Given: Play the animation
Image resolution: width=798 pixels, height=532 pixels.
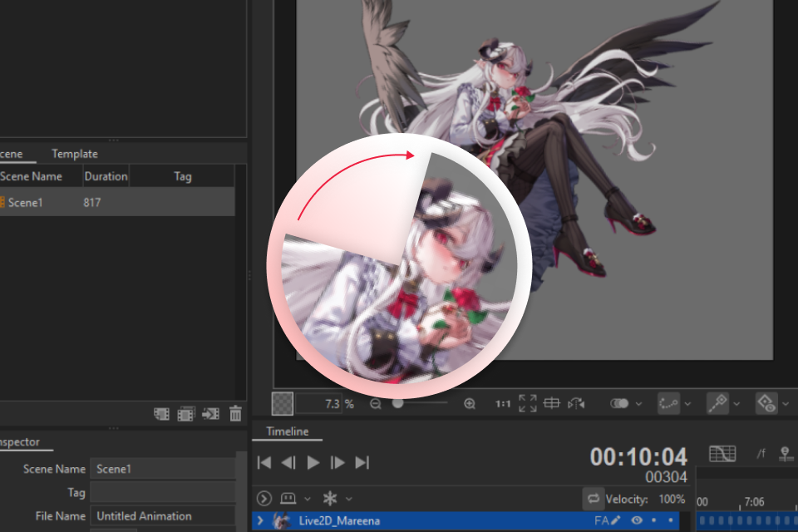Looking at the screenshot, I should click(313, 462).
